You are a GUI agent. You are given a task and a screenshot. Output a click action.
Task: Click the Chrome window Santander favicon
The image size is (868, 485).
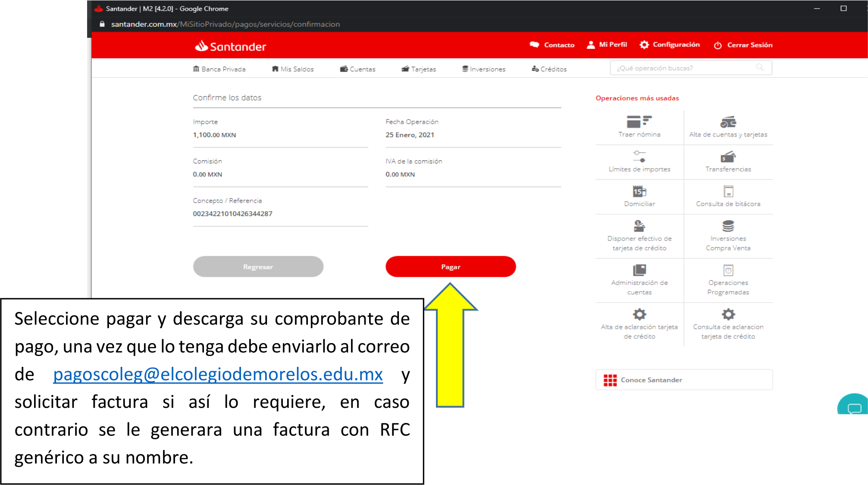[x=99, y=9]
